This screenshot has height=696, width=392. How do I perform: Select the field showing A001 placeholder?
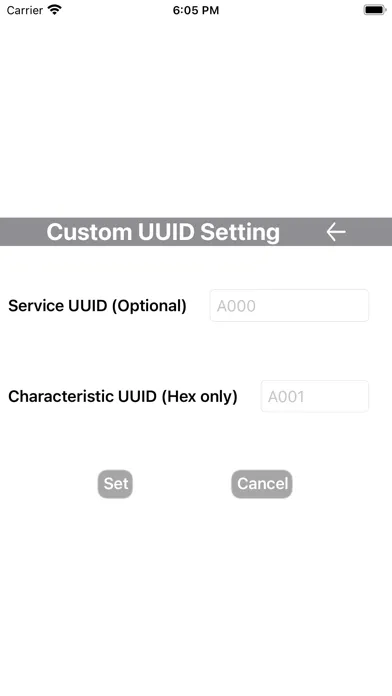tap(314, 396)
